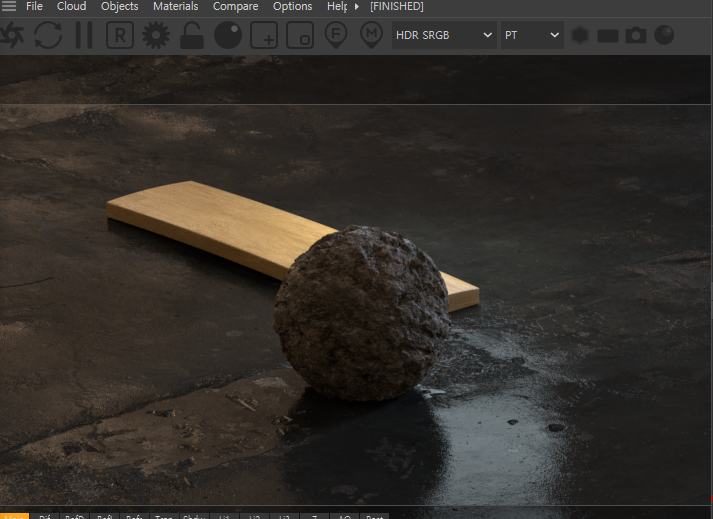Toggle clay mode sphere icon
713x519 pixels.
click(x=228, y=35)
